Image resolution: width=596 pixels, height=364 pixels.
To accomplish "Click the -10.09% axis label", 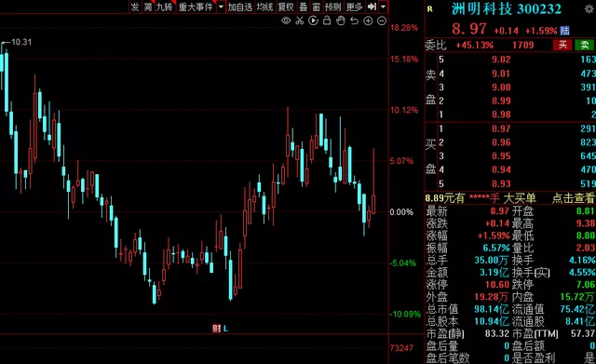I will click(x=404, y=315).
